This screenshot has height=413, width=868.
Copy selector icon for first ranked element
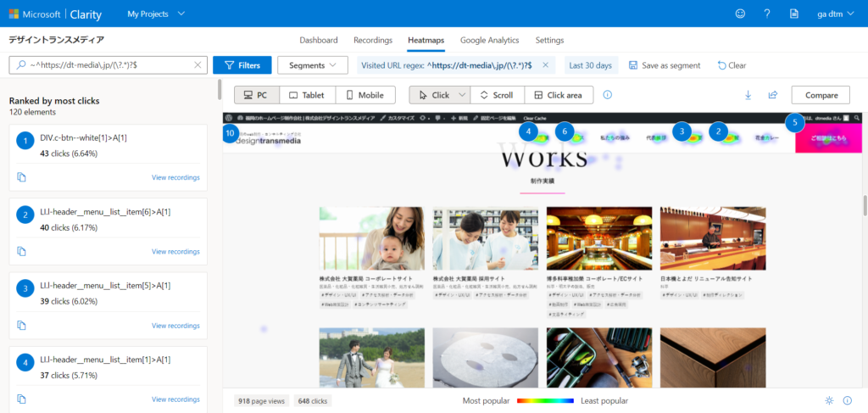coord(22,177)
